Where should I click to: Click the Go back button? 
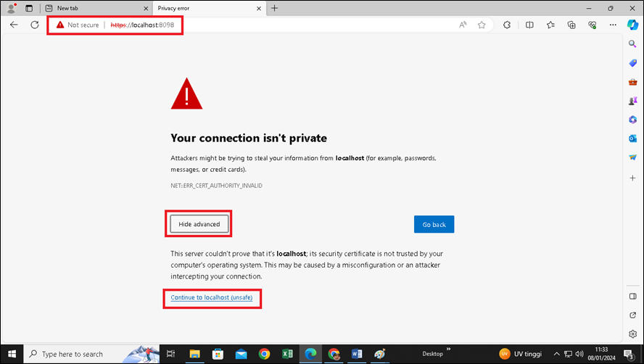[434, 224]
